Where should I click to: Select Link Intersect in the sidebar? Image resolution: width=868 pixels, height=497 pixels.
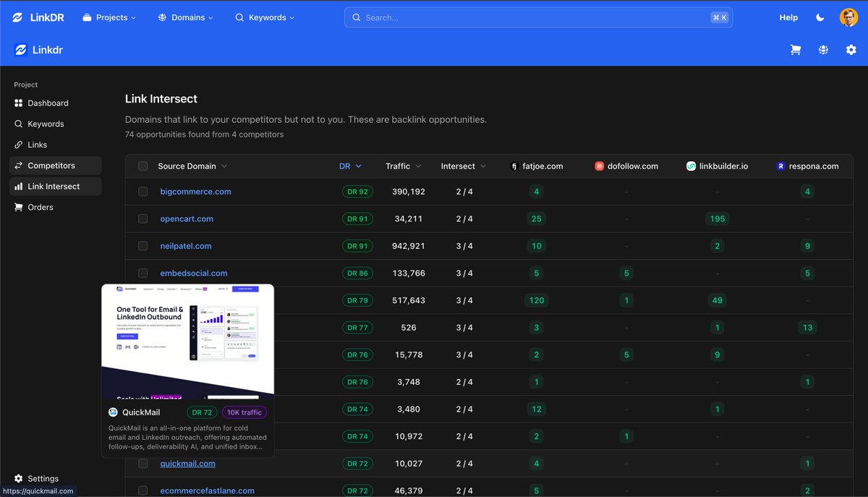click(x=55, y=187)
